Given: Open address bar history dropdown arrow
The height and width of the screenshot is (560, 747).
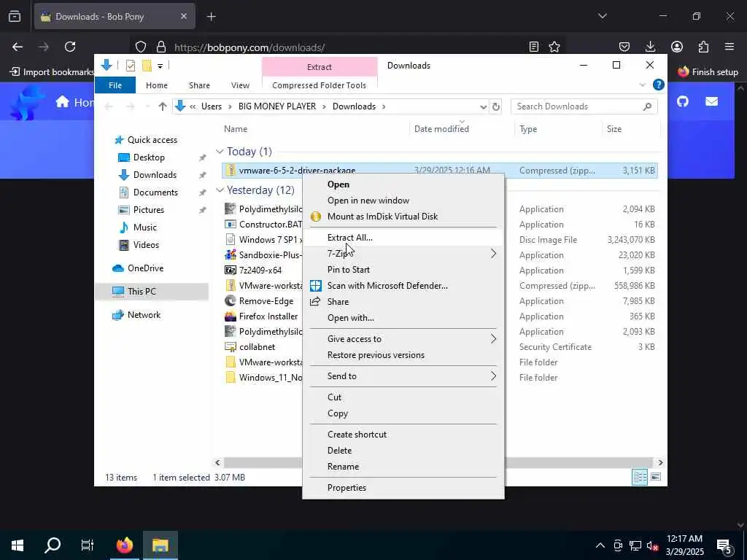Looking at the screenshot, I should 483,106.
